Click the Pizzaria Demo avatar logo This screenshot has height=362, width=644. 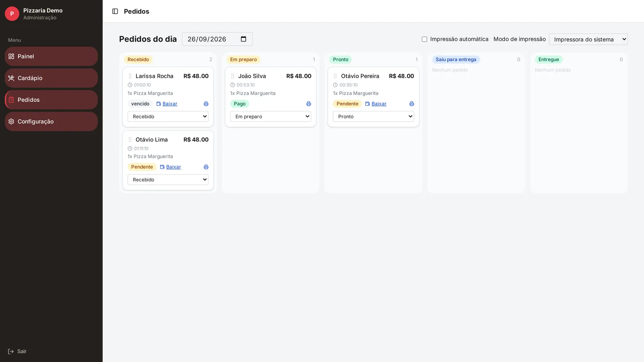(12, 14)
